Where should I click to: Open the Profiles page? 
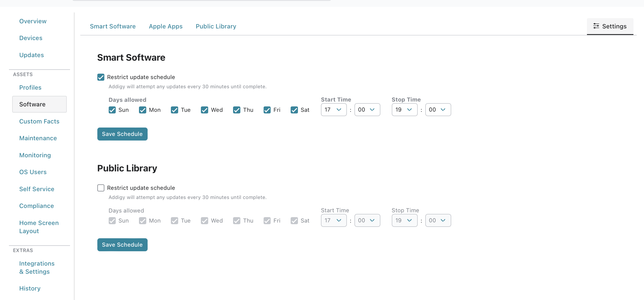pyautogui.click(x=30, y=87)
